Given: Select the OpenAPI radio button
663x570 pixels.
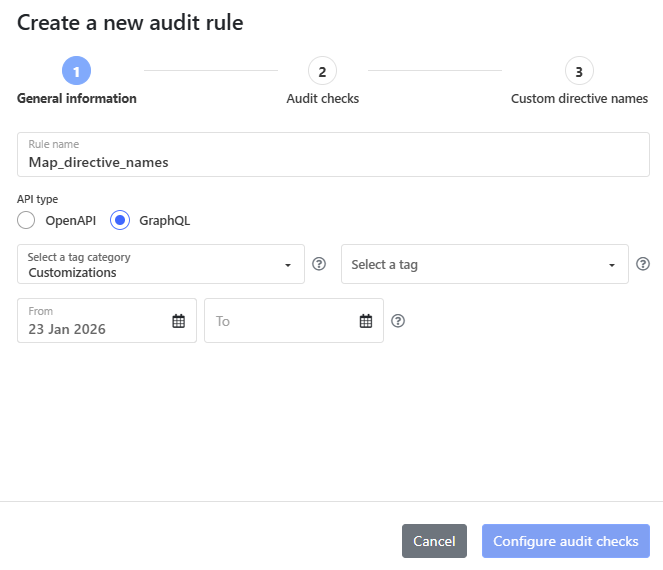Looking at the screenshot, I should (x=27, y=220).
